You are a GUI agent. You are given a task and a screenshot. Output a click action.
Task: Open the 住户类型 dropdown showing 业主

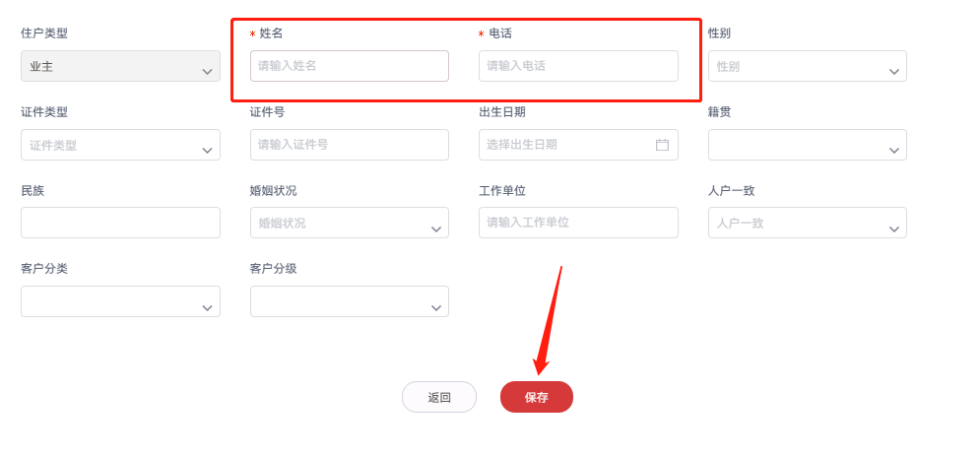[120, 66]
